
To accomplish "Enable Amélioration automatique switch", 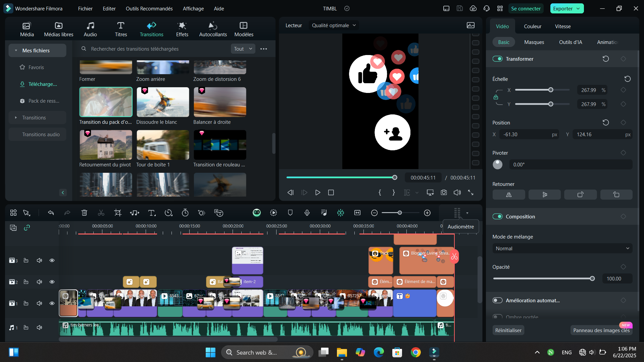I will (x=497, y=300).
